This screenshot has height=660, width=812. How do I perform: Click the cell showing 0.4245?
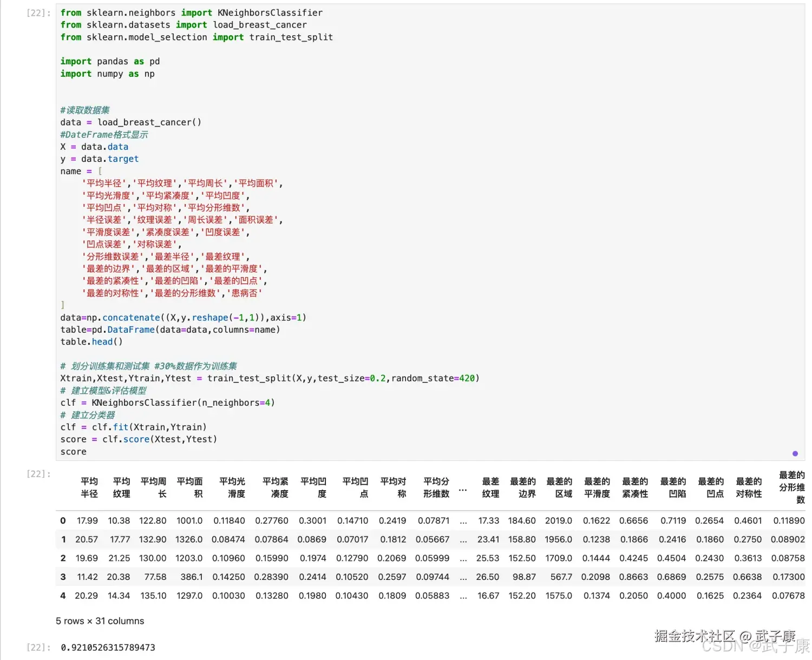[633, 558]
